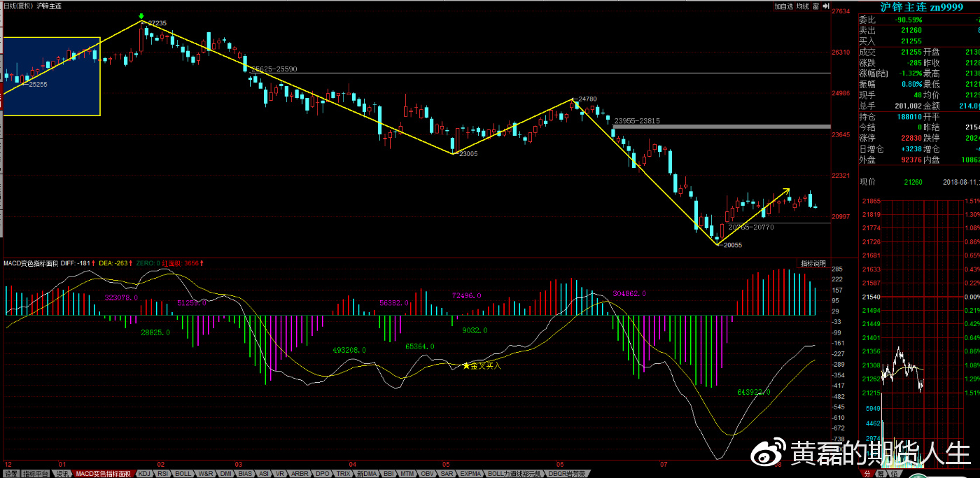Select the OBV indicator tab
This screenshot has height=478, width=980.
[x=428, y=474]
